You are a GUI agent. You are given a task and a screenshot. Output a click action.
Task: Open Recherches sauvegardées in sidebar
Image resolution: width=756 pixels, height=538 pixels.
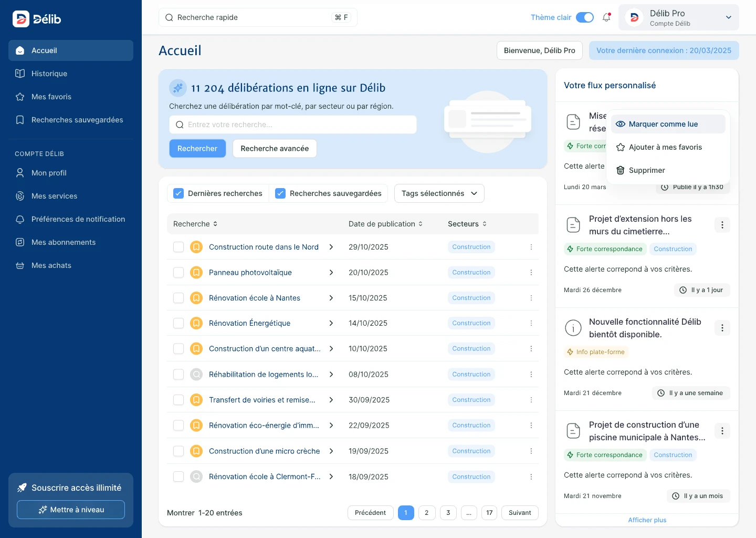click(71, 120)
